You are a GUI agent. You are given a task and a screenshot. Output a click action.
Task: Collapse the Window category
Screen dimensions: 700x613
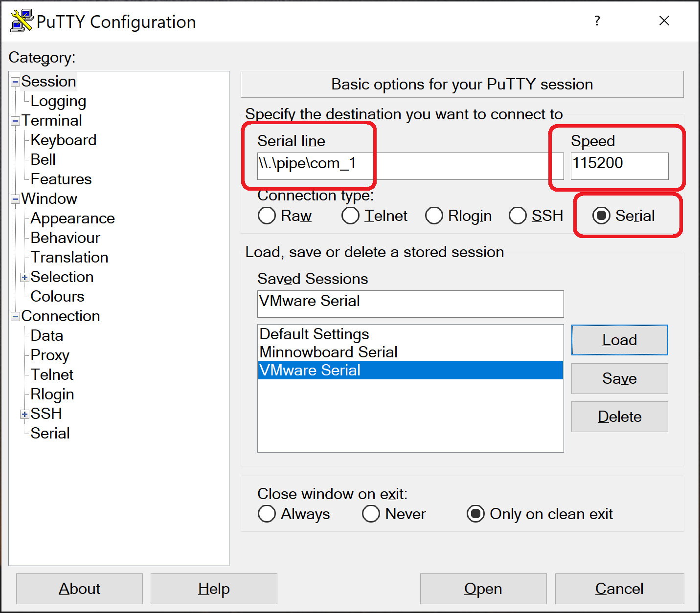pyautogui.click(x=15, y=199)
